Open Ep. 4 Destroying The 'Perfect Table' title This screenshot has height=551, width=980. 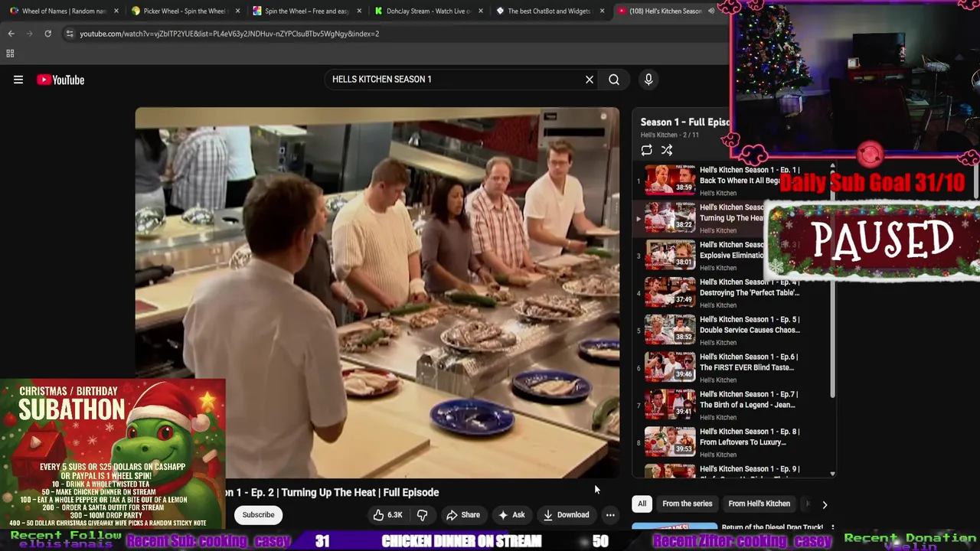point(750,288)
